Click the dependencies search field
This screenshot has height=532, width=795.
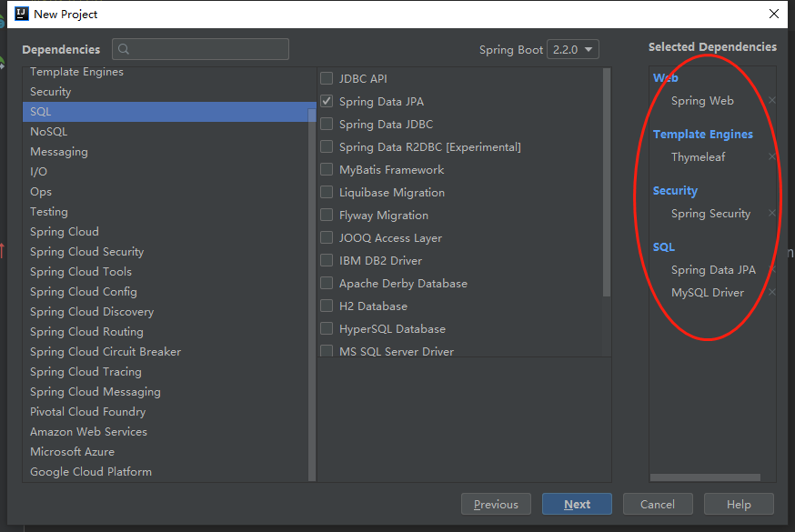pyautogui.click(x=200, y=49)
